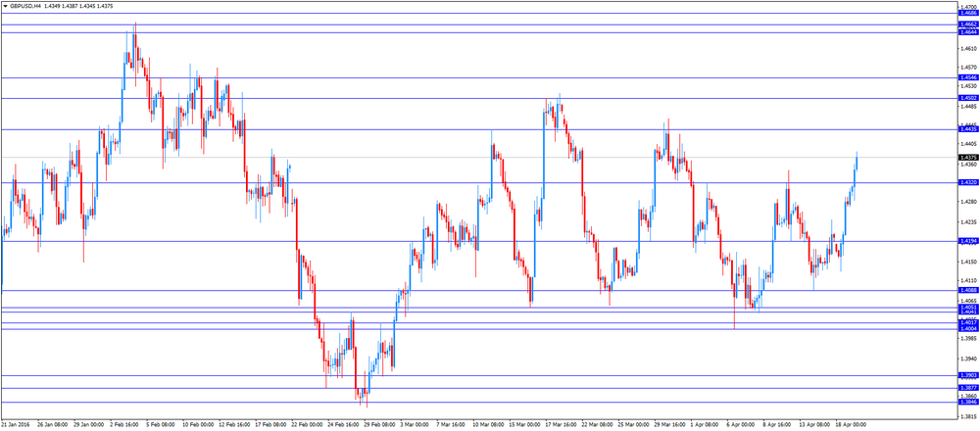Click the 1.3985 price scale value
The height and width of the screenshot is (431, 980).
(969, 339)
